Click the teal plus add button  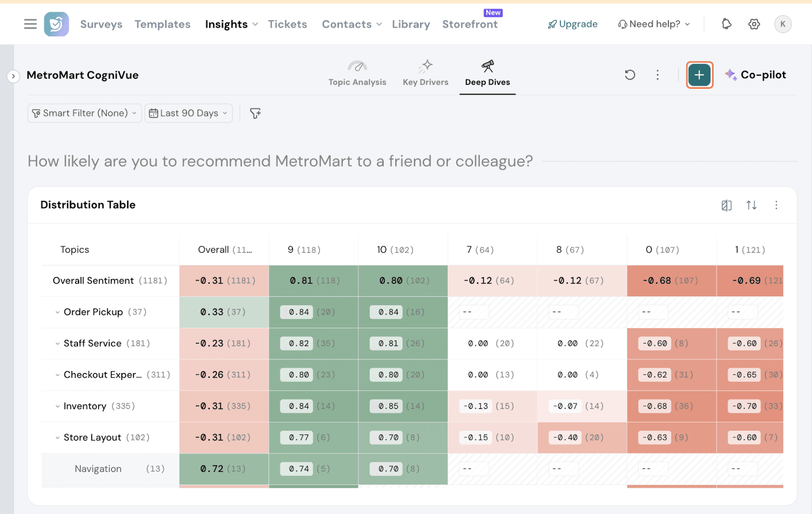point(699,75)
